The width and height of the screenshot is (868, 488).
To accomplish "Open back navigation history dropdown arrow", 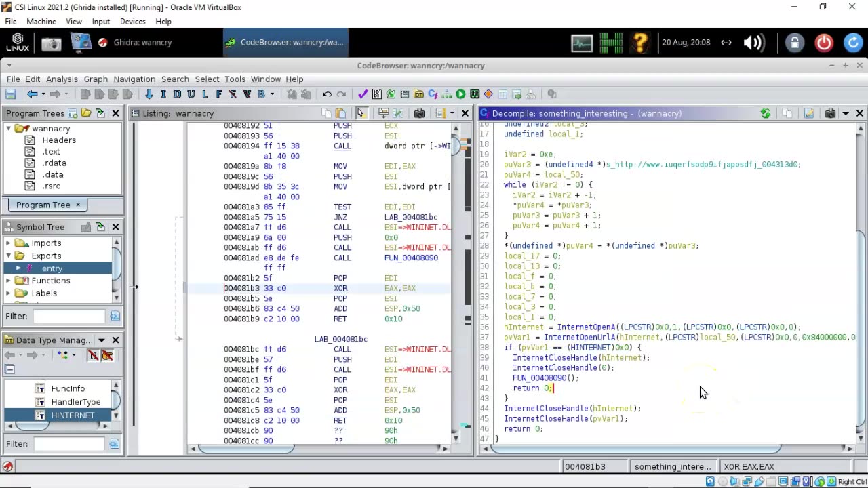I will [43, 94].
